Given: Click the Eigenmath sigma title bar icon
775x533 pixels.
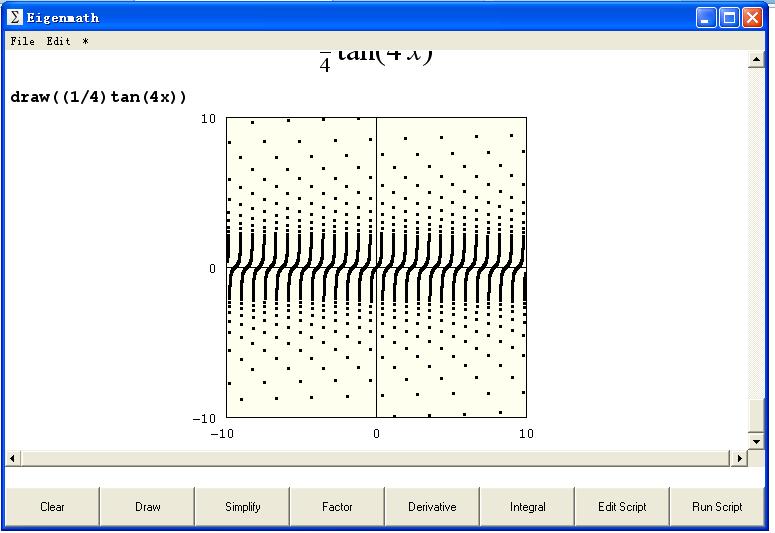Looking at the screenshot, I should pos(15,17).
